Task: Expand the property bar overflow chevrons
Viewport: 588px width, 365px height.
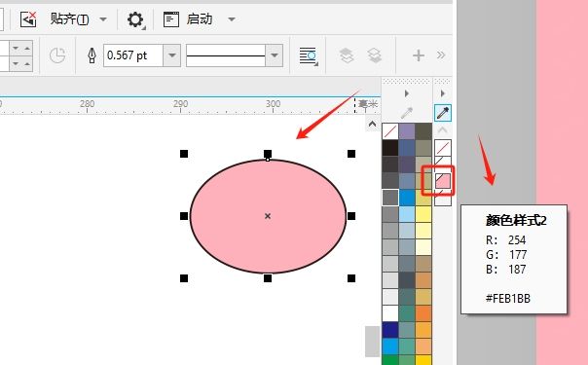Action: 441,55
